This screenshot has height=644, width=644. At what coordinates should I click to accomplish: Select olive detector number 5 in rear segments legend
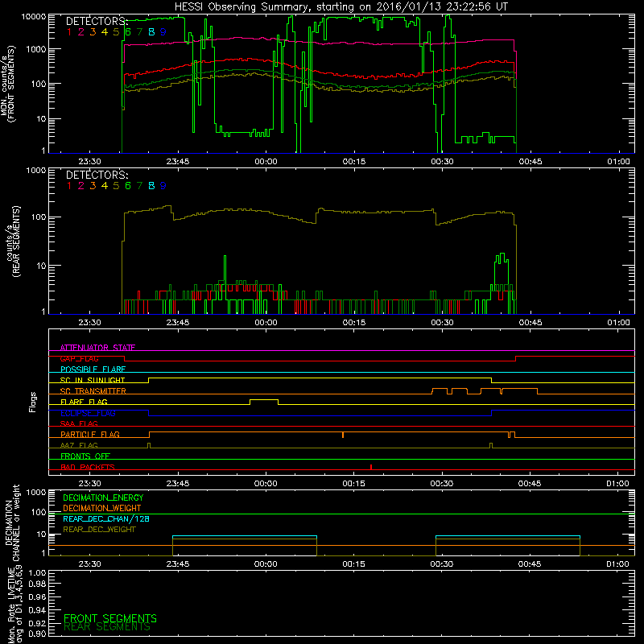click(116, 186)
